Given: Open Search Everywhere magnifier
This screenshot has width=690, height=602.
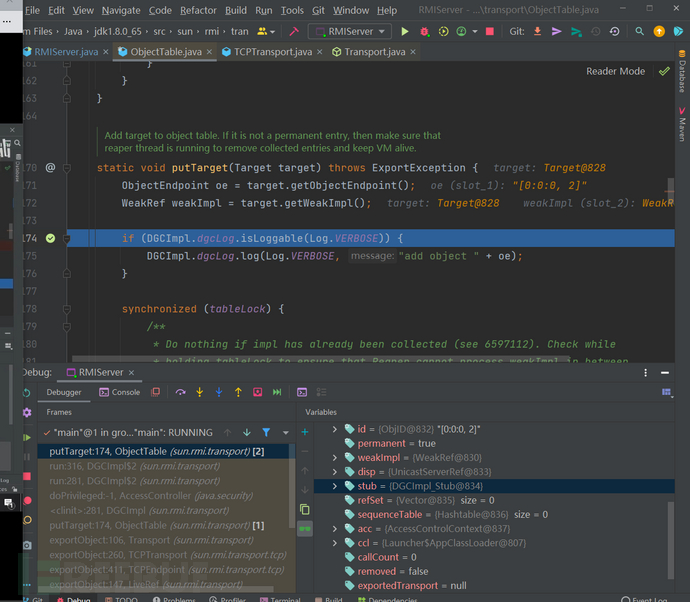Looking at the screenshot, I should [639, 31].
